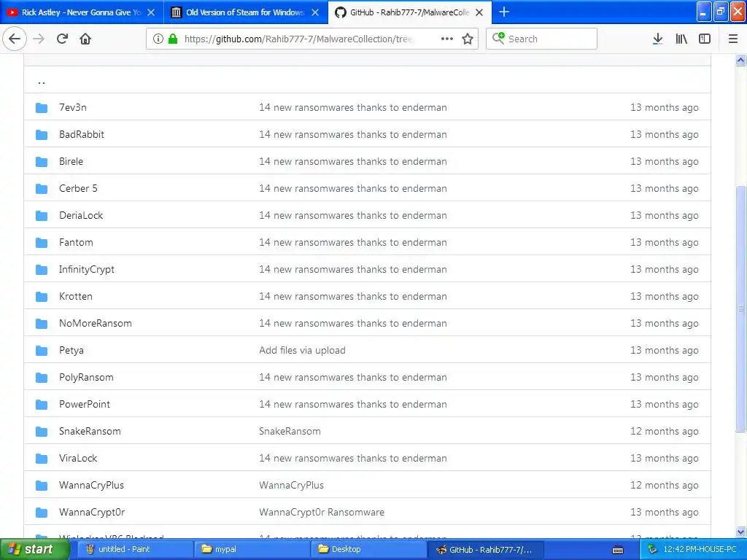Open the Petya folder
Screen dimensions: 747x560
pyautogui.click(x=71, y=351)
